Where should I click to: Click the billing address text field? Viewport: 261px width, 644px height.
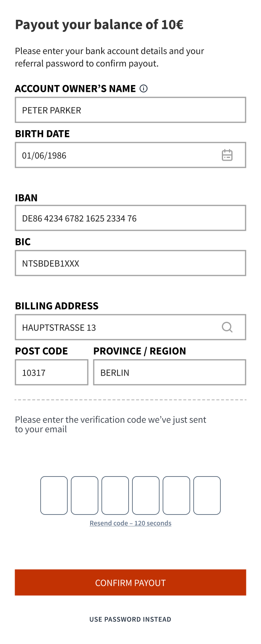pos(115,327)
